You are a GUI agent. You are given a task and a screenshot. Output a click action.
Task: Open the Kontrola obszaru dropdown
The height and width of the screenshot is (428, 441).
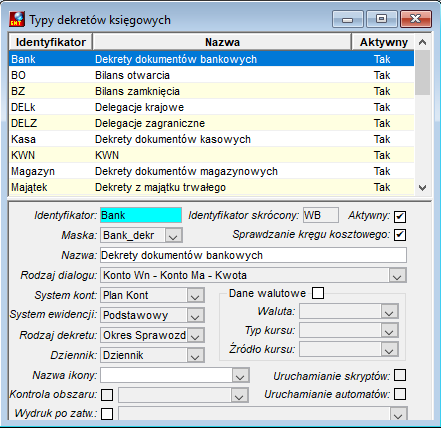coord(239,396)
